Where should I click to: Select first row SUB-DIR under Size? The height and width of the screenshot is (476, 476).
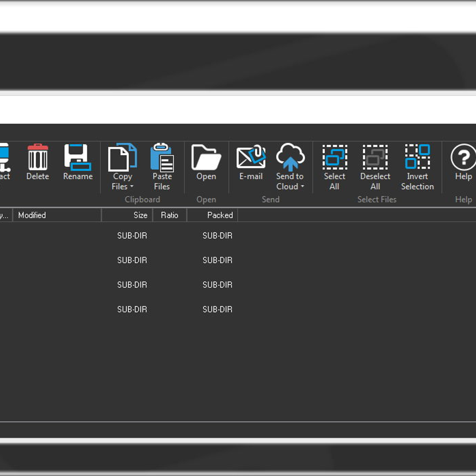(x=132, y=236)
